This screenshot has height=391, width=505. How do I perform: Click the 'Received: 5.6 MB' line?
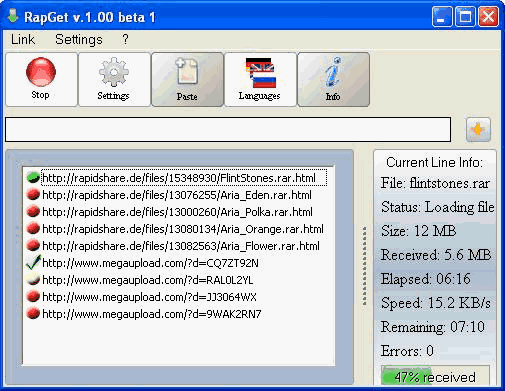click(436, 255)
